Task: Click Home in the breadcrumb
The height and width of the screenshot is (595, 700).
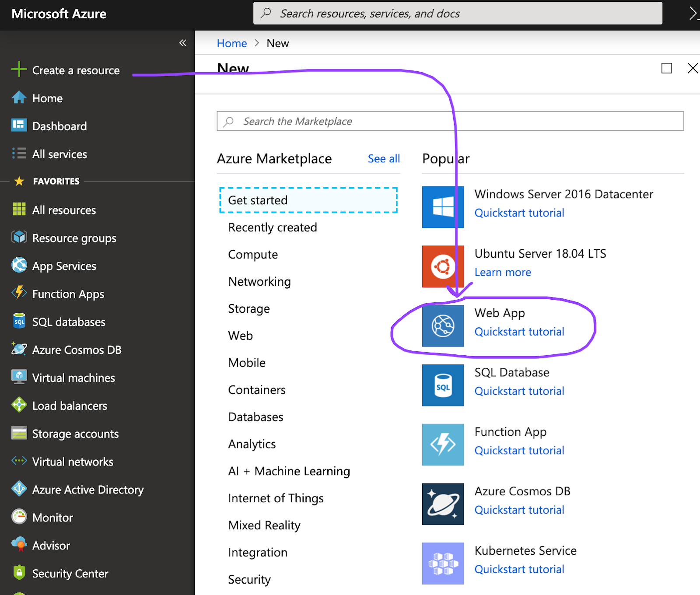Action: click(x=232, y=43)
